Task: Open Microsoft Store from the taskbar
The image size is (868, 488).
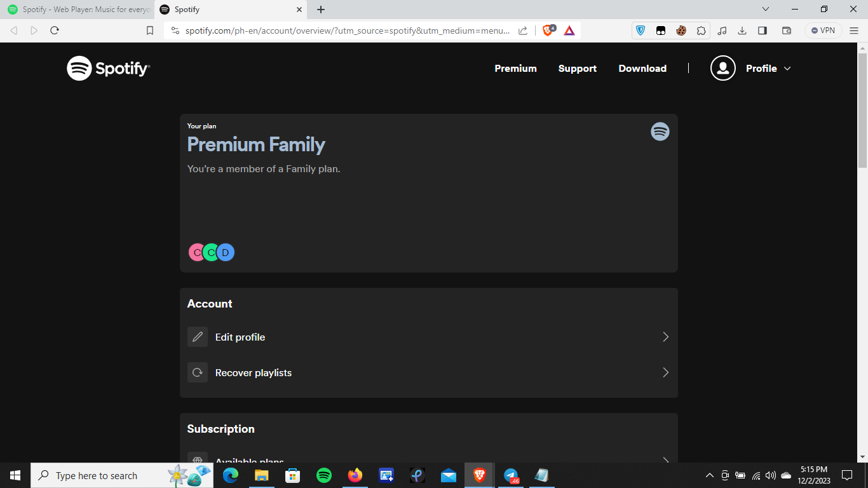Action: [292, 475]
